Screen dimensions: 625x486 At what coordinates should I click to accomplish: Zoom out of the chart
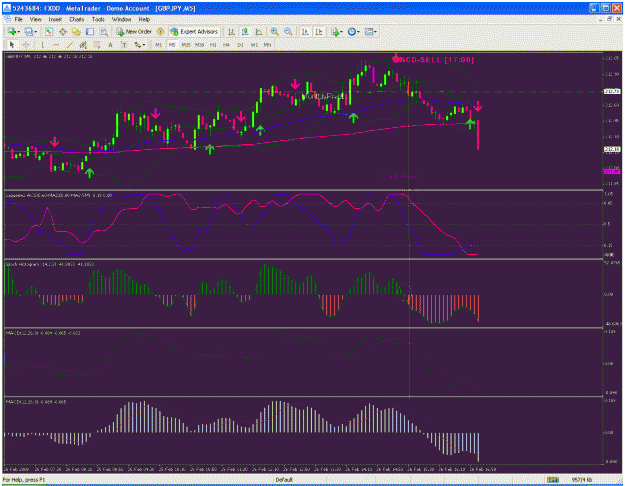288,31
